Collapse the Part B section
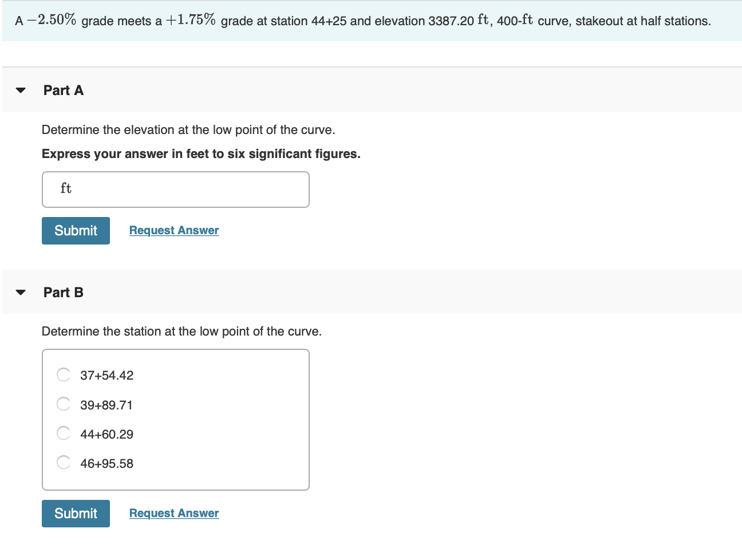The width and height of the screenshot is (742, 560). (19, 292)
